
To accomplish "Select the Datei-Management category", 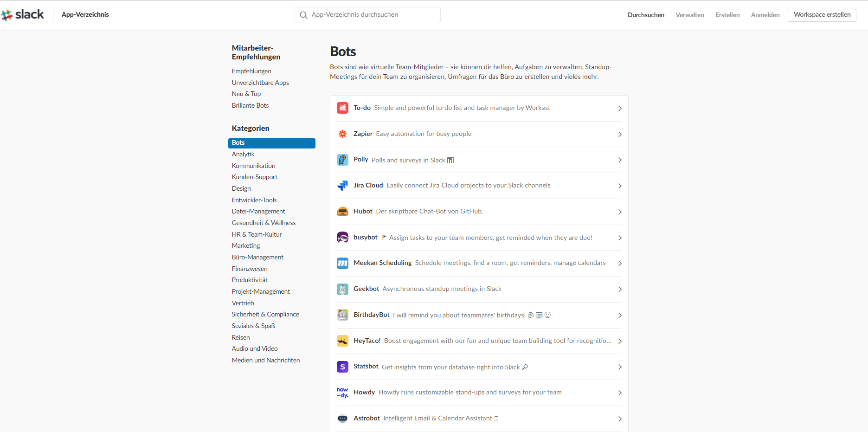I will click(258, 211).
